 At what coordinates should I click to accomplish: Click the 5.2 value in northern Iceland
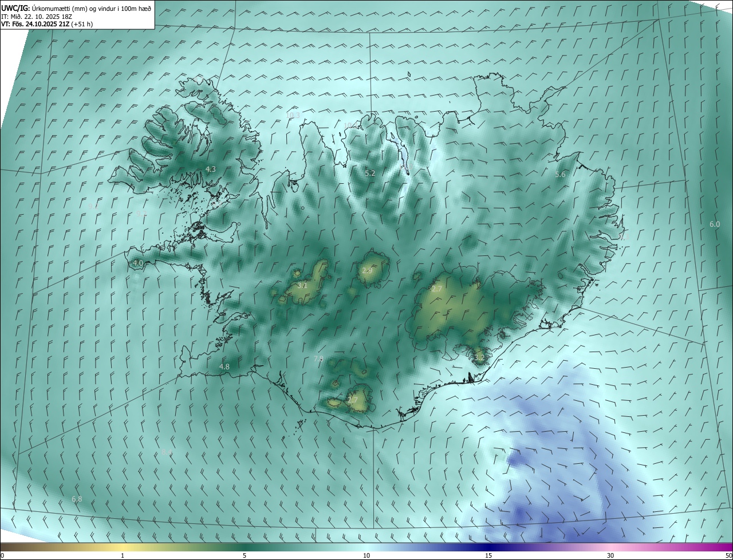(x=370, y=173)
